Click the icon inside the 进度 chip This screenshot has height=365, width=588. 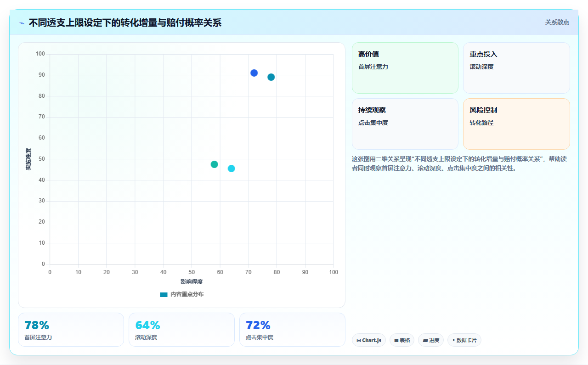[x=425, y=341]
